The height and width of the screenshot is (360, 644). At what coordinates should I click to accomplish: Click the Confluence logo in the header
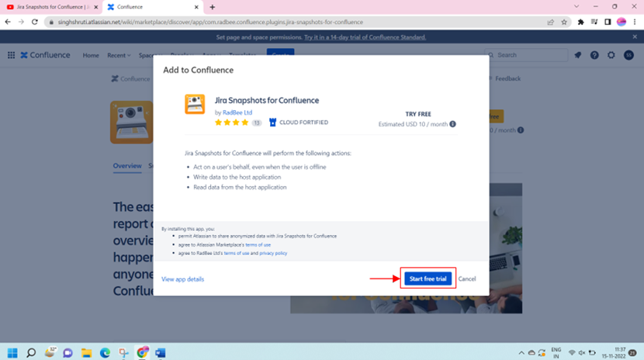click(x=45, y=55)
